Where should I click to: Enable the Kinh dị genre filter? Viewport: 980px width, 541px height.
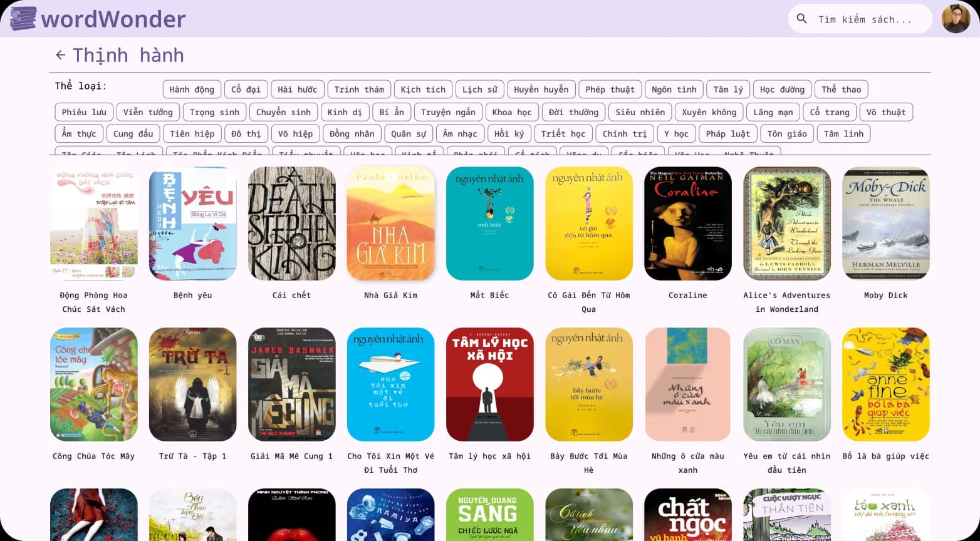345,112
